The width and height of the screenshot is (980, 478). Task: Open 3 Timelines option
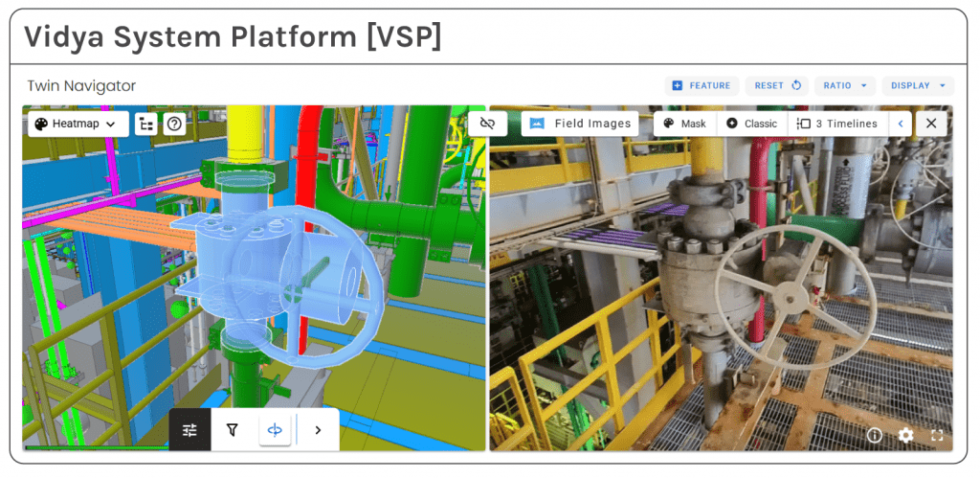click(x=837, y=124)
